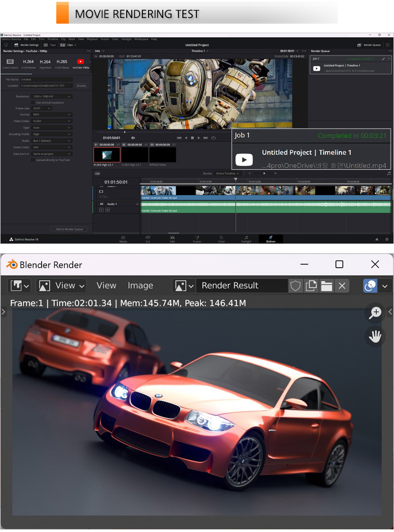Open Blender Image menu

click(140, 286)
